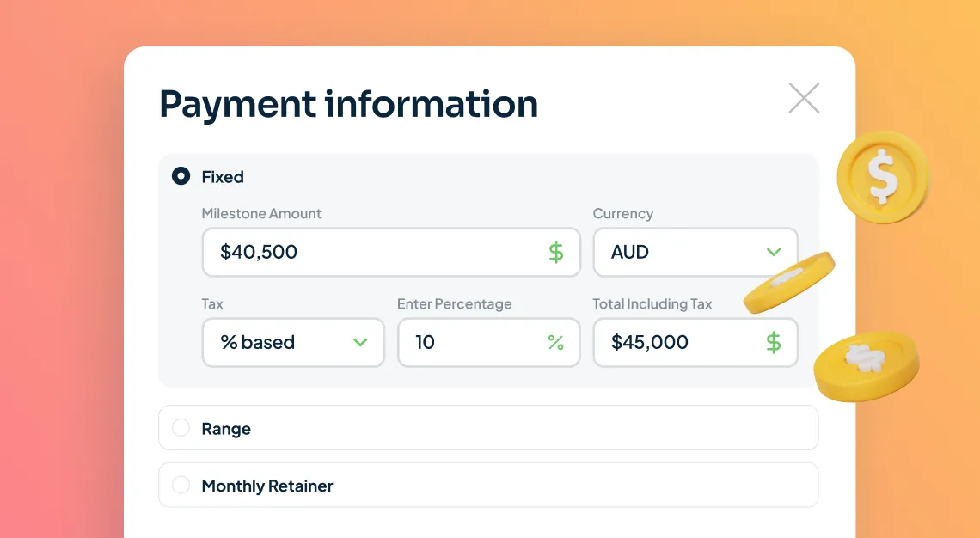Click the green percent icon
This screenshot has height=538, width=980.
point(555,342)
